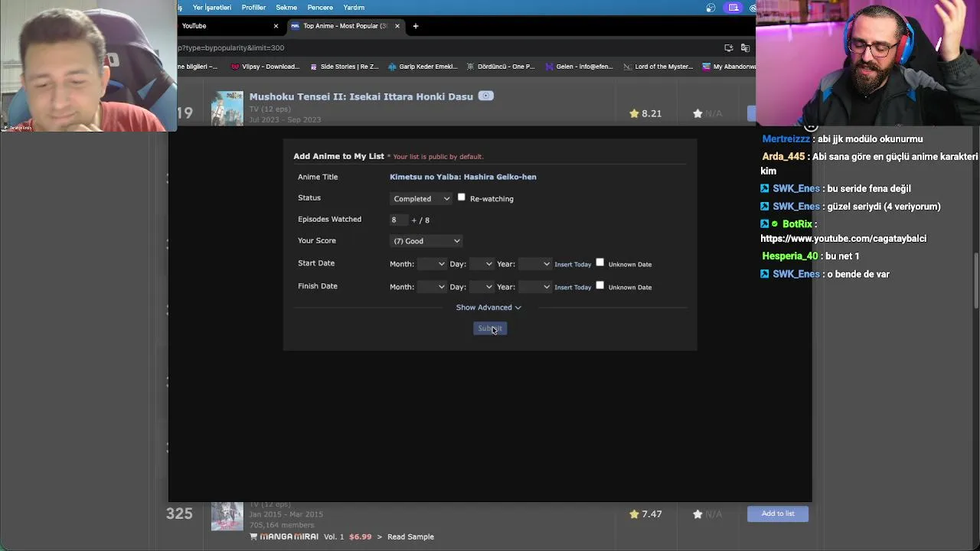
Task: Click Arda_445 username in chat
Action: point(783,157)
